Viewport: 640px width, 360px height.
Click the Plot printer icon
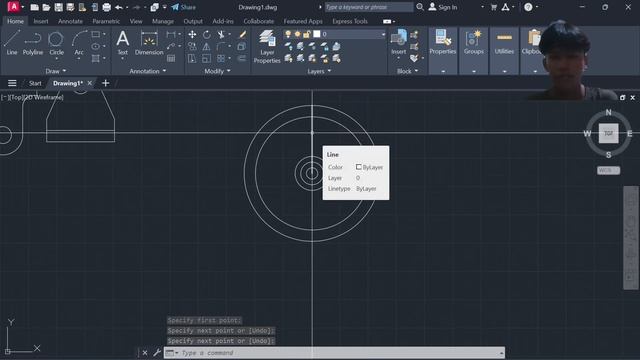tap(107, 7)
